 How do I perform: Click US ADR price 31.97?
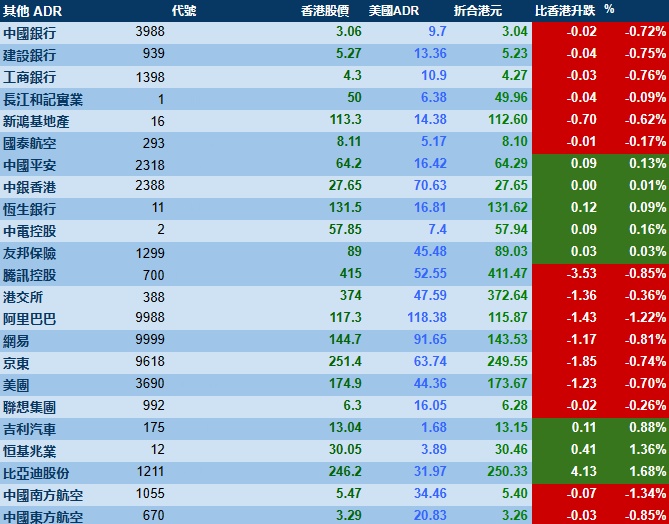pos(430,471)
